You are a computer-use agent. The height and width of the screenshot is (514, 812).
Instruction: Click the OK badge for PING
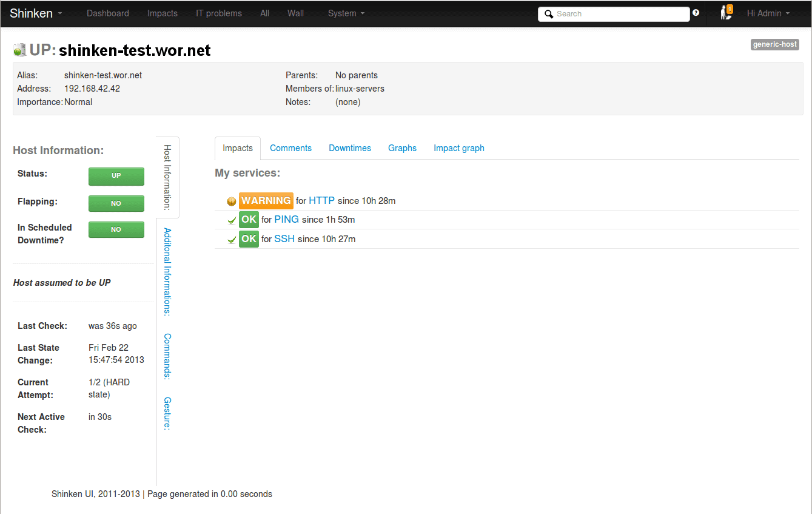(x=249, y=219)
